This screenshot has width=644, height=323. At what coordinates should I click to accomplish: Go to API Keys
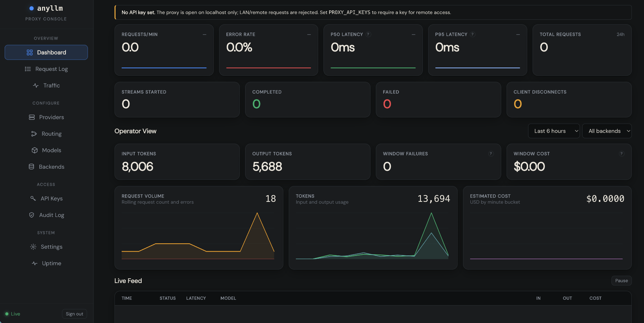coord(46,198)
